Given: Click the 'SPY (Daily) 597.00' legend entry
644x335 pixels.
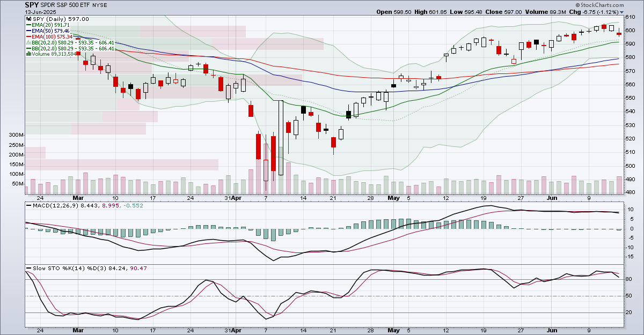Looking at the screenshot, I should coord(61,19).
